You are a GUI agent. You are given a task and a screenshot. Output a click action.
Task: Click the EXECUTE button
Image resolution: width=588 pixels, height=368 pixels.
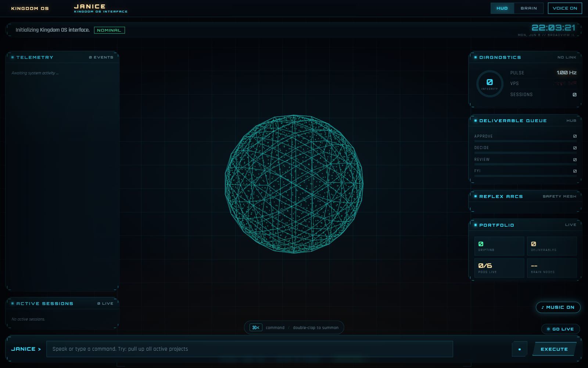[554, 349]
